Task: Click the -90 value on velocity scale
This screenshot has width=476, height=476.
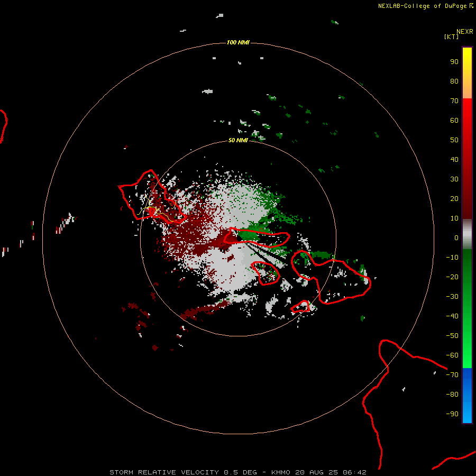Action: pyautogui.click(x=452, y=414)
